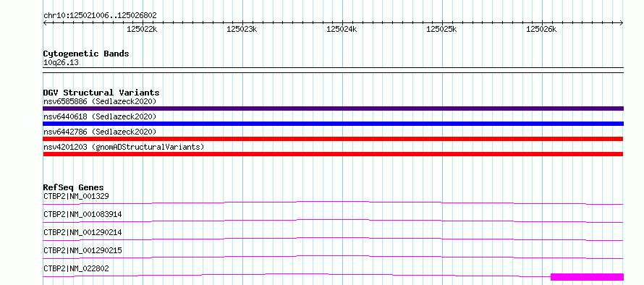Select the DGV Structural Variants track heading
This screenshot has width=644, height=285.
(x=101, y=93)
